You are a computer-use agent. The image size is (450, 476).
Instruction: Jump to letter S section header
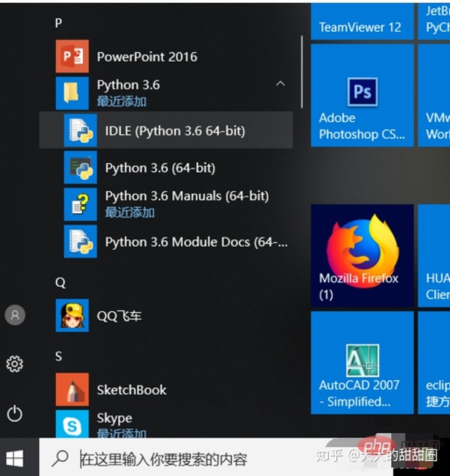click(59, 356)
